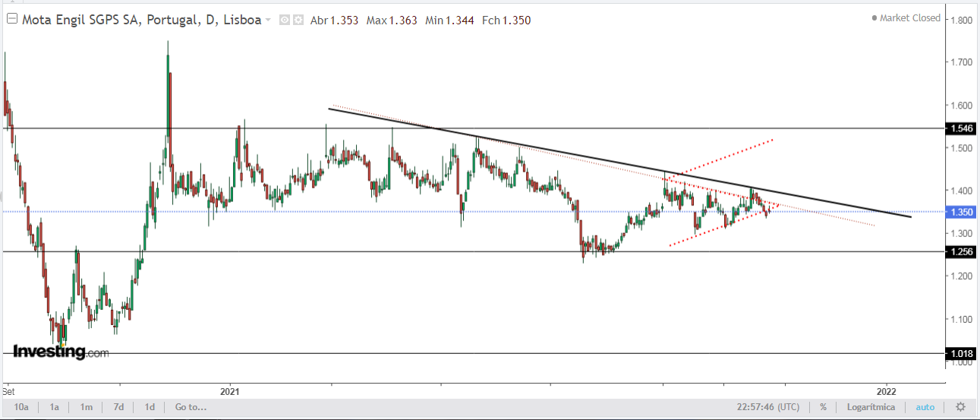
Task: Click the 2021 label on time axis
Action: [229, 391]
